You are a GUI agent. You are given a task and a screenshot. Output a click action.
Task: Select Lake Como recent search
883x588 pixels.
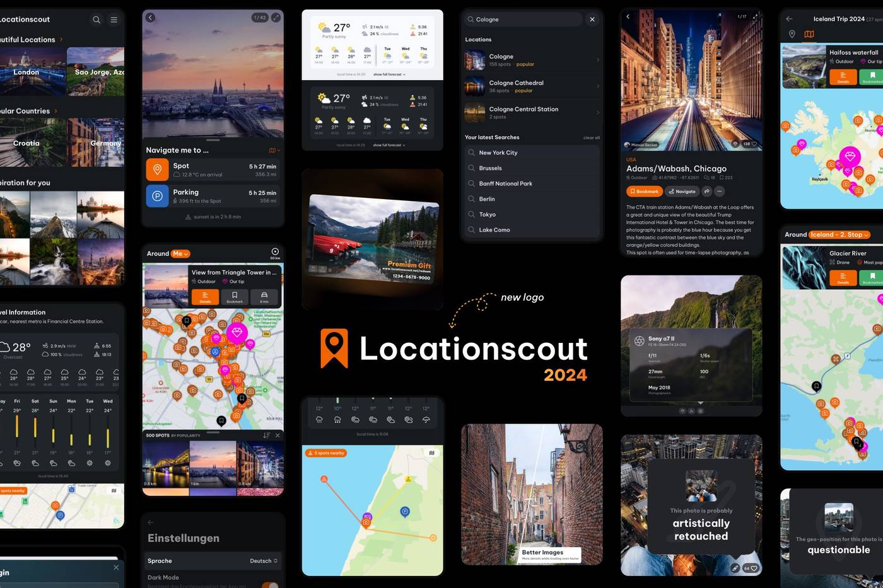pyautogui.click(x=532, y=230)
